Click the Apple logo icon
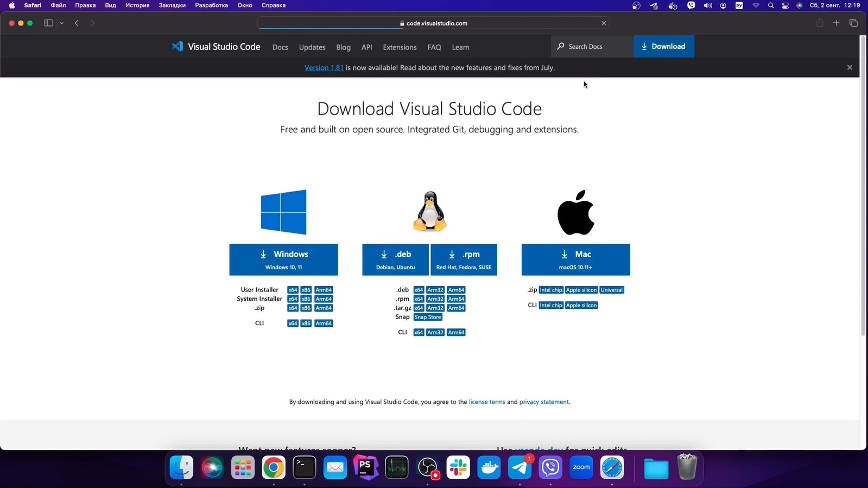Viewport: 868px width, 488px height. [576, 212]
